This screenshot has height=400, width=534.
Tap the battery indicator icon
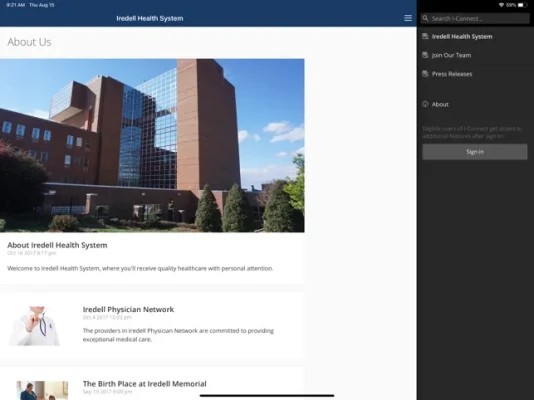click(522, 5)
